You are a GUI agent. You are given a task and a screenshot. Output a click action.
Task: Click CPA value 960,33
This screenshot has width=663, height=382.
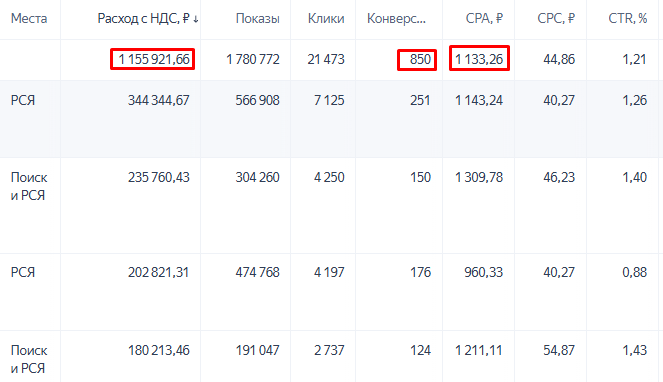tap(483, 272)
